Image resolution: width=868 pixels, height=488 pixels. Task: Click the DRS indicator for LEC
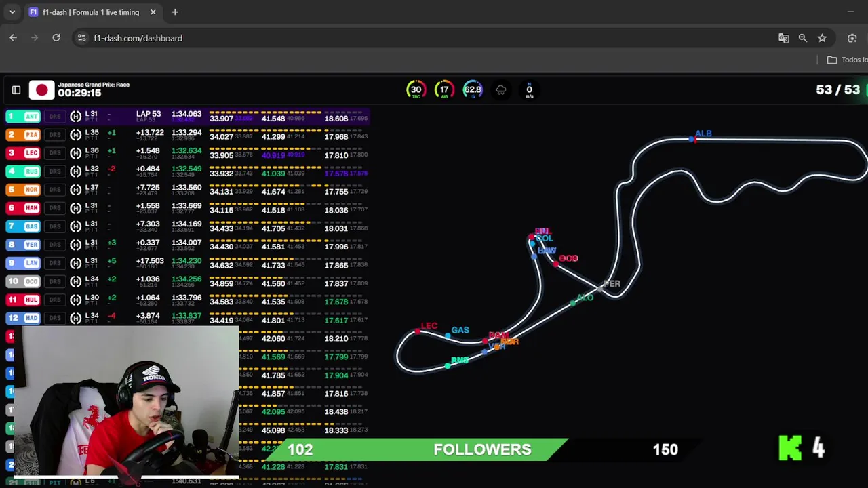(x=54, y=153)
